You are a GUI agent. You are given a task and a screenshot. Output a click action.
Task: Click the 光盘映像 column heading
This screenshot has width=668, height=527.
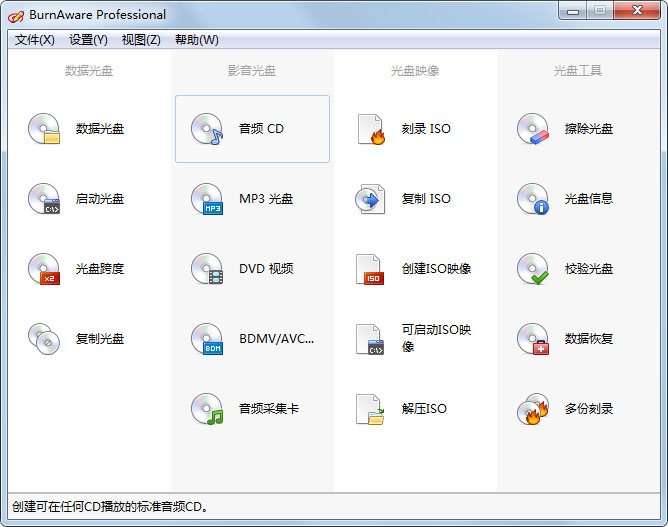click(415, 71)
